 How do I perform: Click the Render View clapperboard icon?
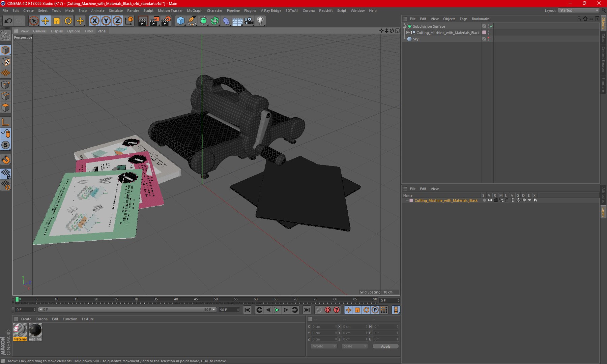tap(142, 21)
